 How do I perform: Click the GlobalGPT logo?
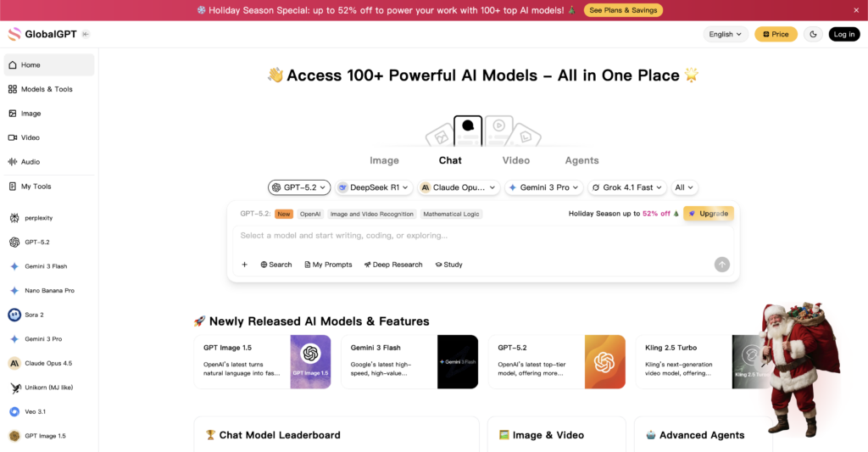(41, 34)
